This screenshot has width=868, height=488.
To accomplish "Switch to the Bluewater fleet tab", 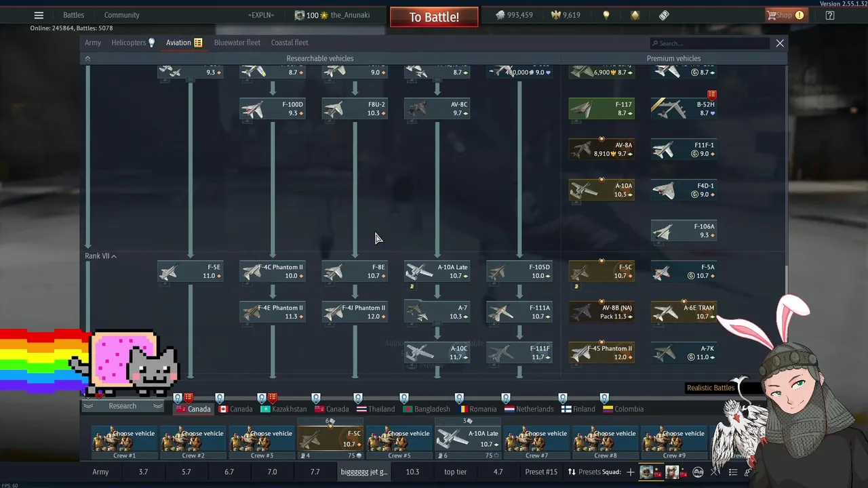I will coord(237,43).
